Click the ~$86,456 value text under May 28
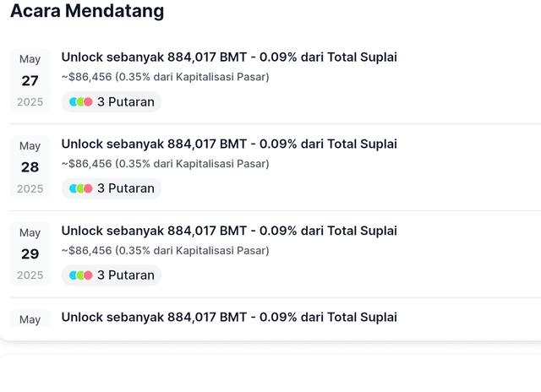Screen dimensions: 541x392 pyautogui.click(x=166, y=164)
